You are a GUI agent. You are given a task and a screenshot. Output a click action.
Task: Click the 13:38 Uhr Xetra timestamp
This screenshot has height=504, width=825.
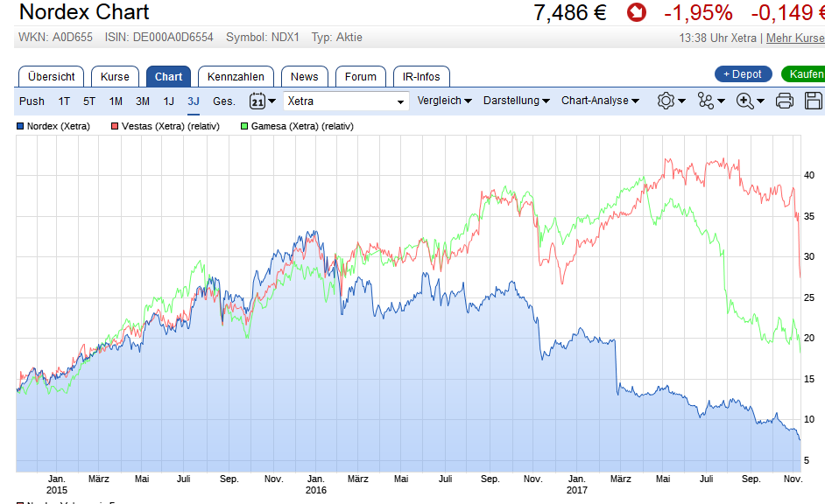(x=717, y=38)
